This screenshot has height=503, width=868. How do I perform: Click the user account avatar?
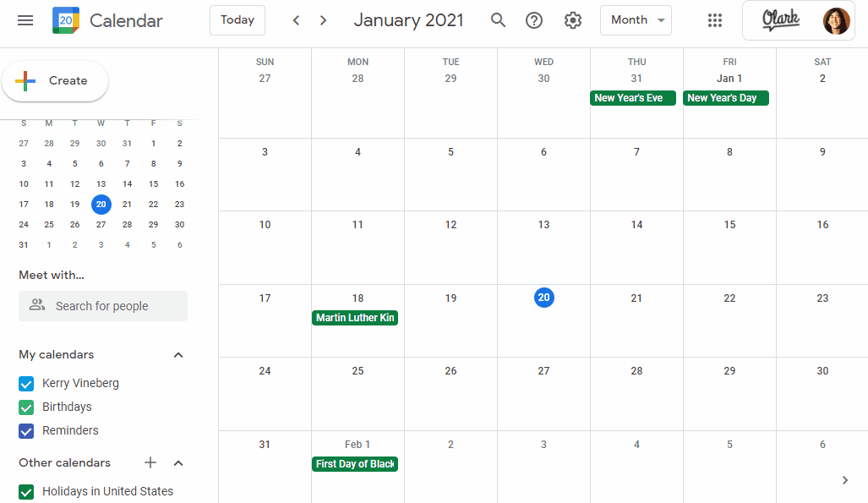836,21
